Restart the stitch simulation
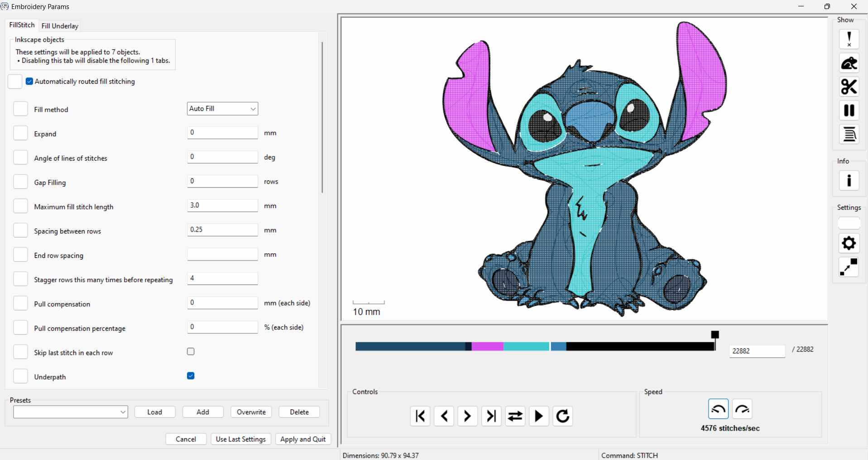Screen dimensions: 868x460 pyautogui.click(x=563, y=416)
